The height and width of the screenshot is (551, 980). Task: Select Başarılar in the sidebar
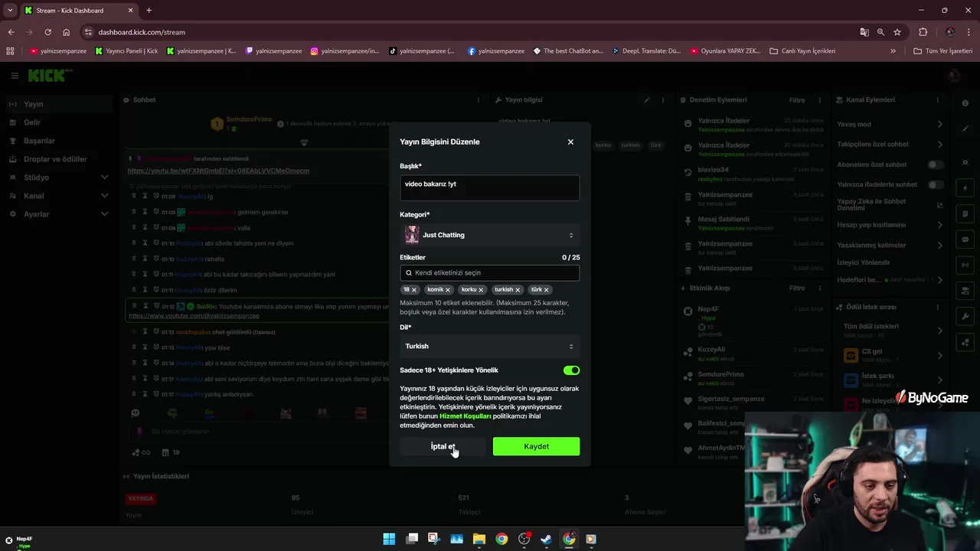click(57, 141)
